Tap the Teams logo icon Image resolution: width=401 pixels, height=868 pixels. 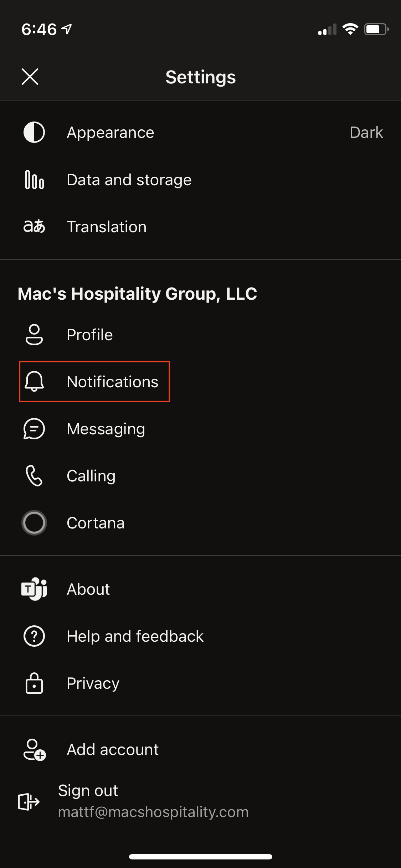tap(34, 589)
